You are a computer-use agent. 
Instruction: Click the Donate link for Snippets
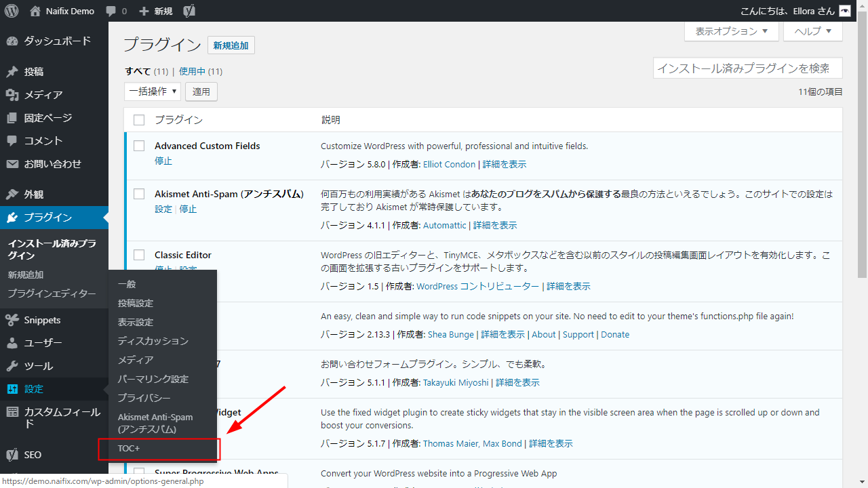pos(615,334)
